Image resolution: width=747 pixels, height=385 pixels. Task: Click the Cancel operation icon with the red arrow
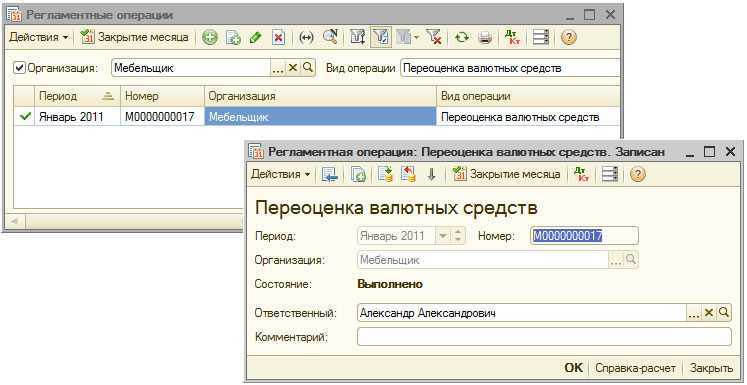(408, 174)
